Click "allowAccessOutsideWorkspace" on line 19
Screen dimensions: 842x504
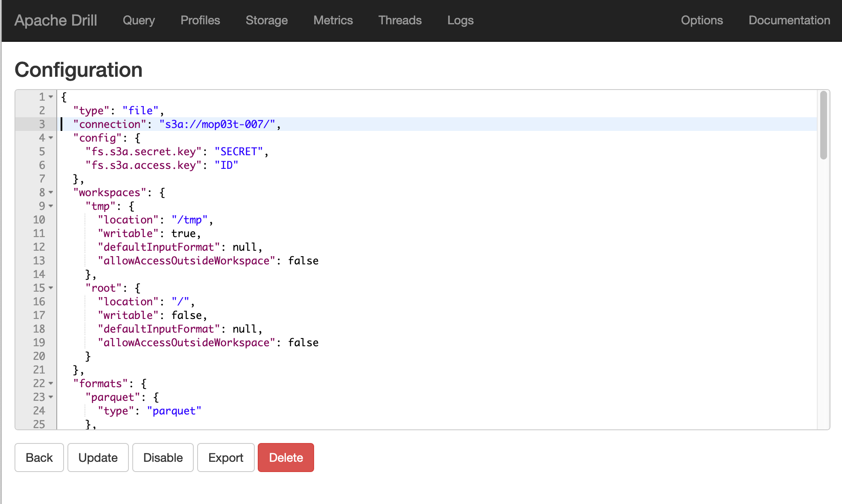pyautogui.click(x=186, y=342)
